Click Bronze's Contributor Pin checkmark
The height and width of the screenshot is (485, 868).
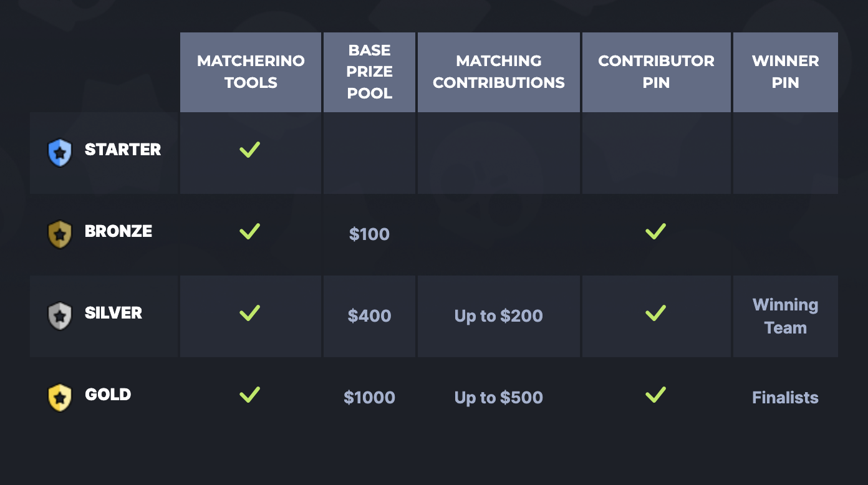point(655,232)
